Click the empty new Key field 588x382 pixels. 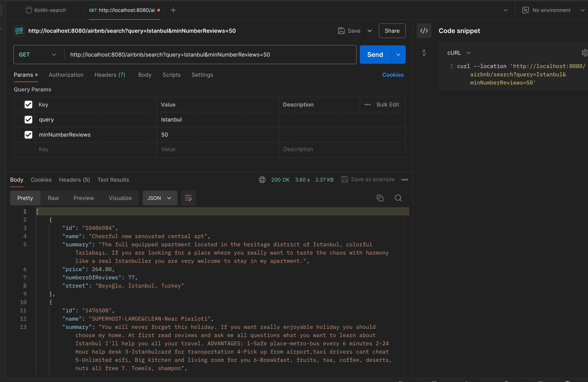96,149
